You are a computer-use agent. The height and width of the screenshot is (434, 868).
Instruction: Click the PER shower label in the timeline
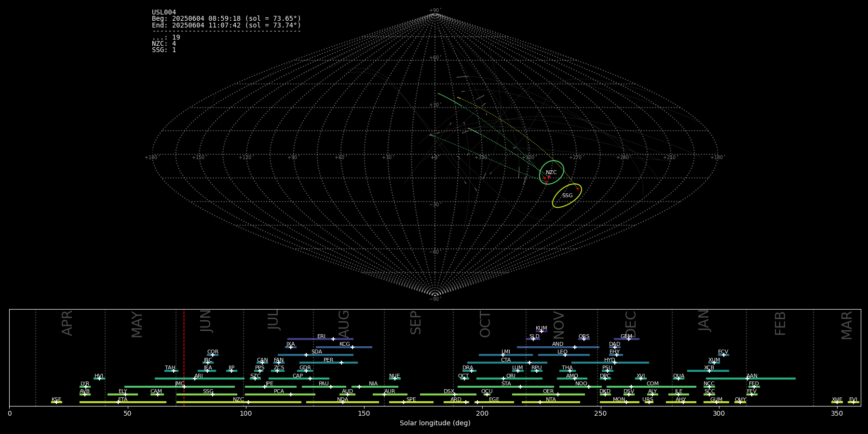[328, 360]
